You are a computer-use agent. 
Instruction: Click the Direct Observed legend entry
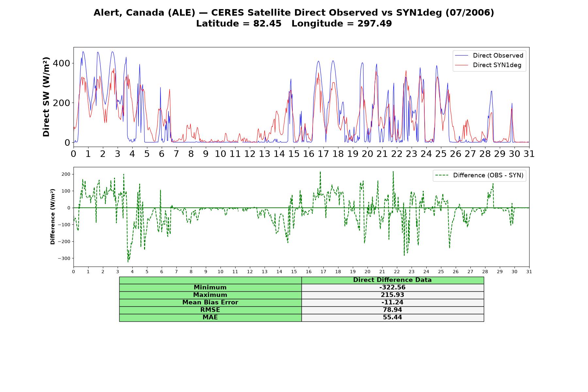click(x=489, y=56)
